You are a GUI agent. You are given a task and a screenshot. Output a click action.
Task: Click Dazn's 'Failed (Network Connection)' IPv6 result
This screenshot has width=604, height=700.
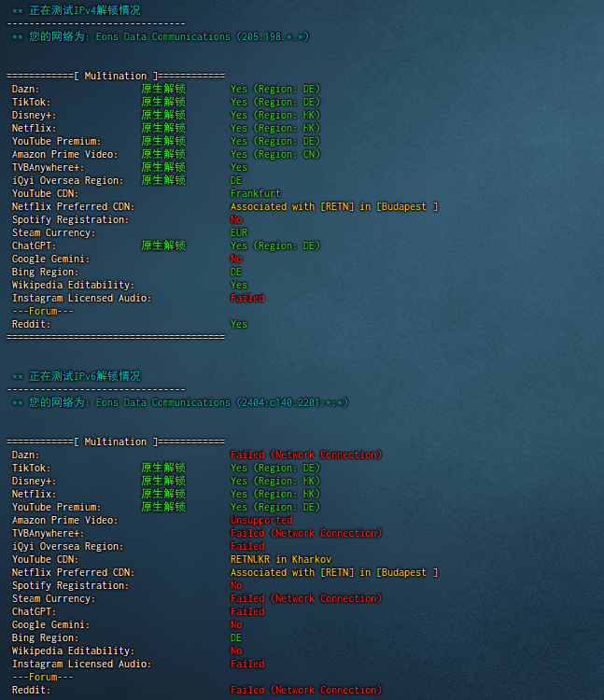pos(306,455)
